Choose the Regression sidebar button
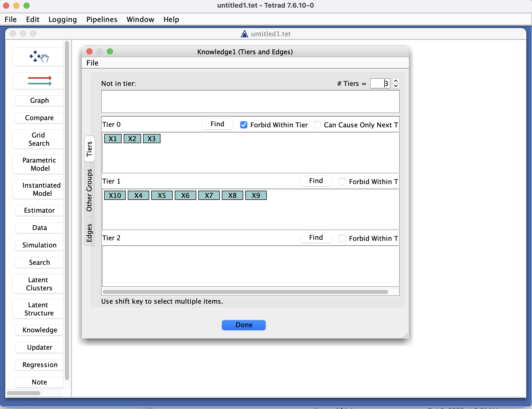This screenshot has width=532, height=409. (39, 365)
